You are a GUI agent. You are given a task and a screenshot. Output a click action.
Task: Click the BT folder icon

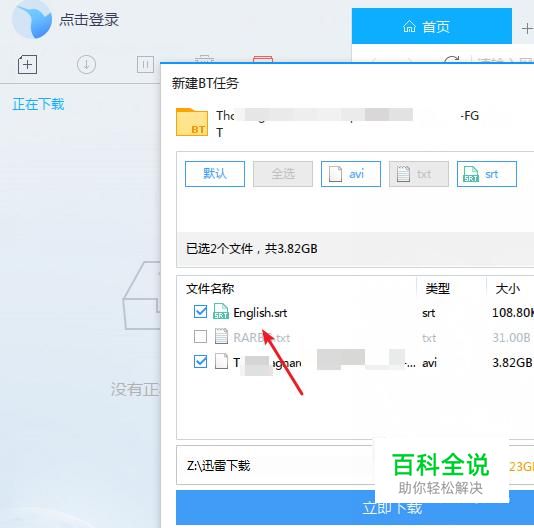[192, 122]
